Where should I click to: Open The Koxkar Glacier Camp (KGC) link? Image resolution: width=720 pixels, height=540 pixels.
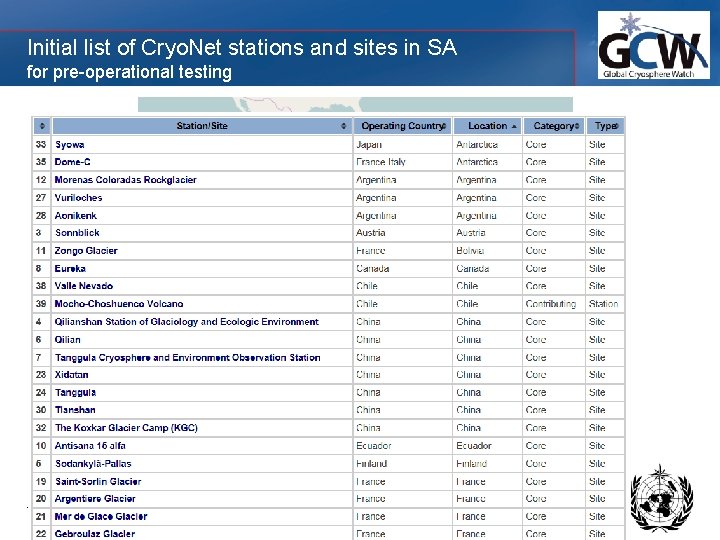(126, 428)
